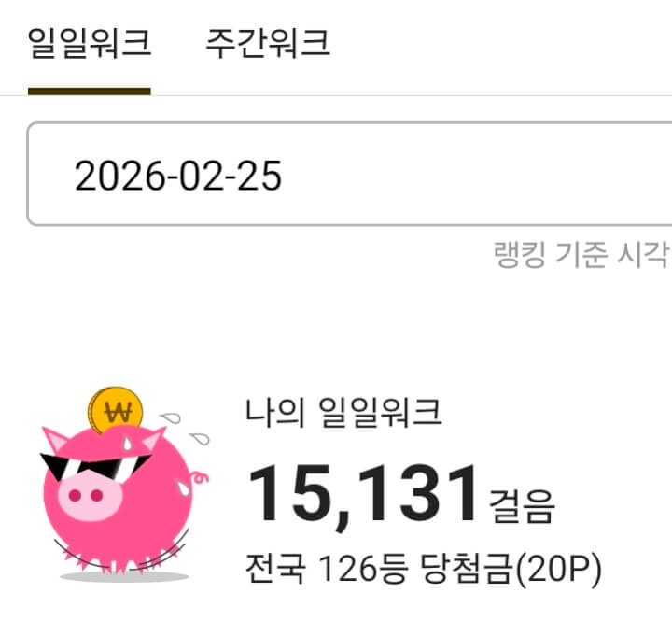
Task: Tap the 랭킹 기준 시각 label
Action: click(582, 254)
